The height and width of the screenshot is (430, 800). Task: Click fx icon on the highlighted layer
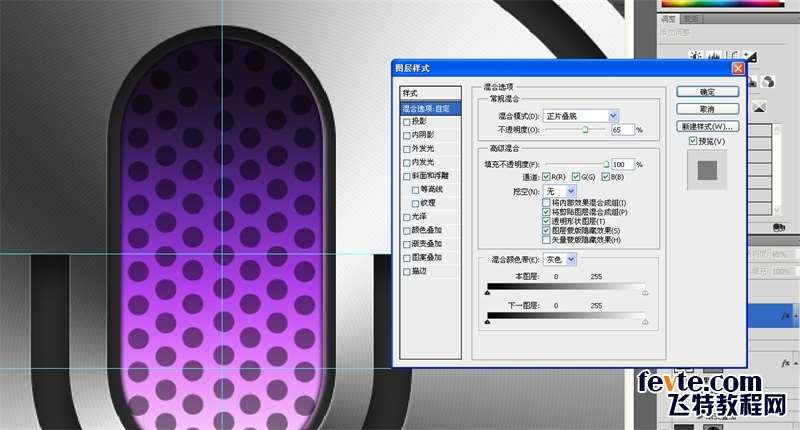coord(786,316)
